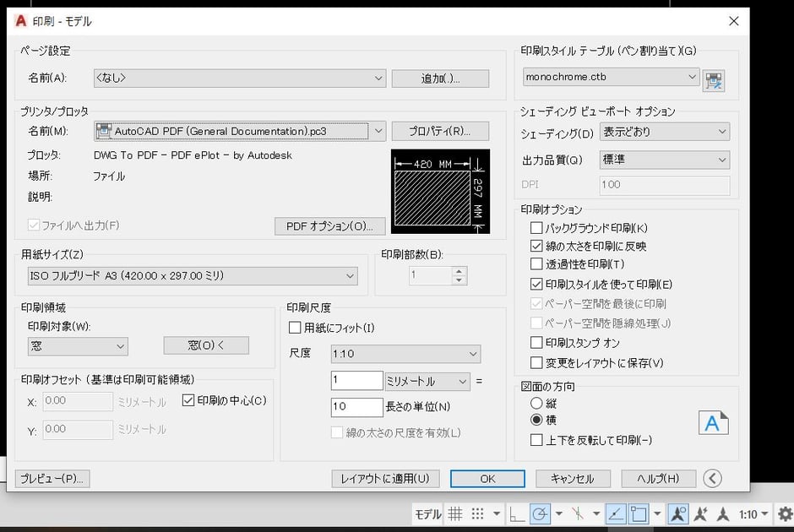Click the annotation visibility icon
Screen dimensions: 794x532
(x=678, y=513)
